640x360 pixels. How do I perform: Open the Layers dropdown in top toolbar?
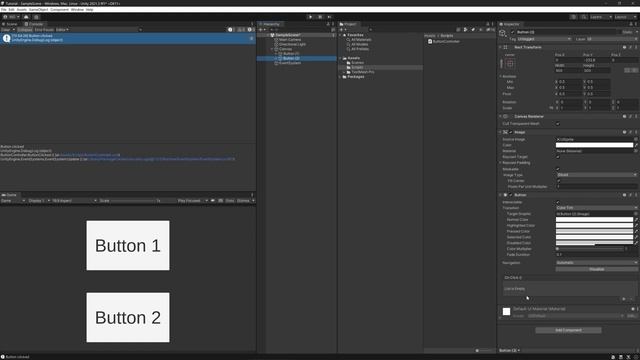(601, 17)
